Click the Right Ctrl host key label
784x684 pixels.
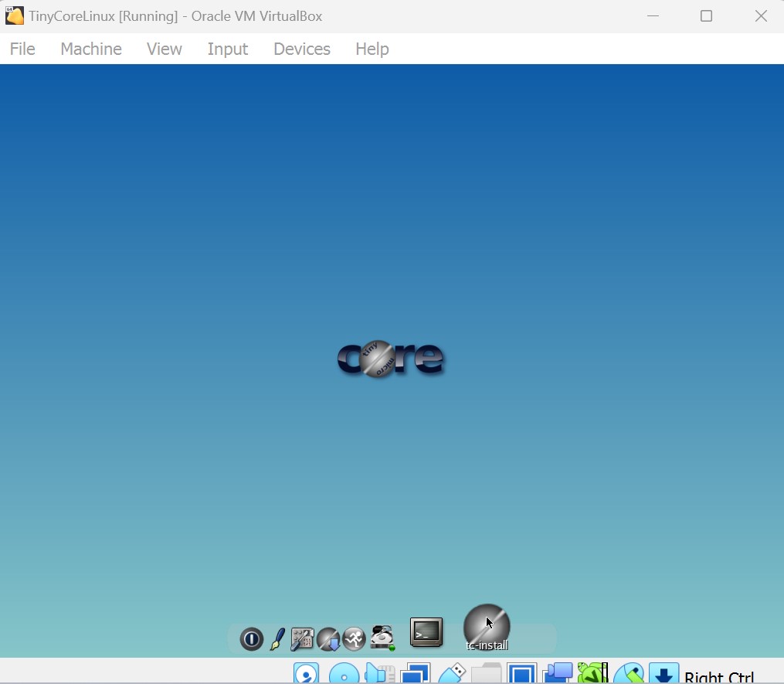coord(719,677)
